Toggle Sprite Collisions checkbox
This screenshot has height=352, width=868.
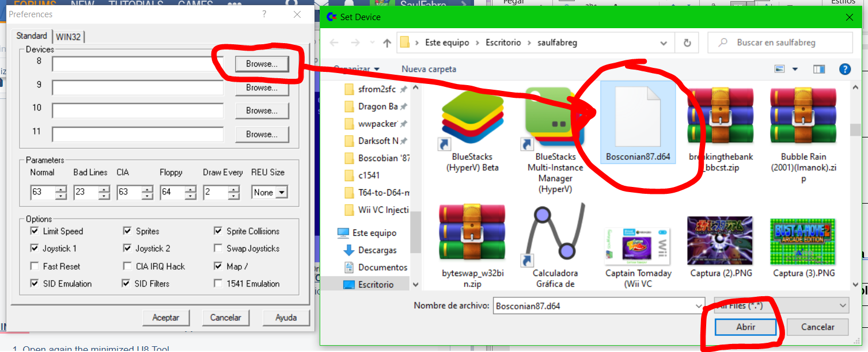click(218, 231)
